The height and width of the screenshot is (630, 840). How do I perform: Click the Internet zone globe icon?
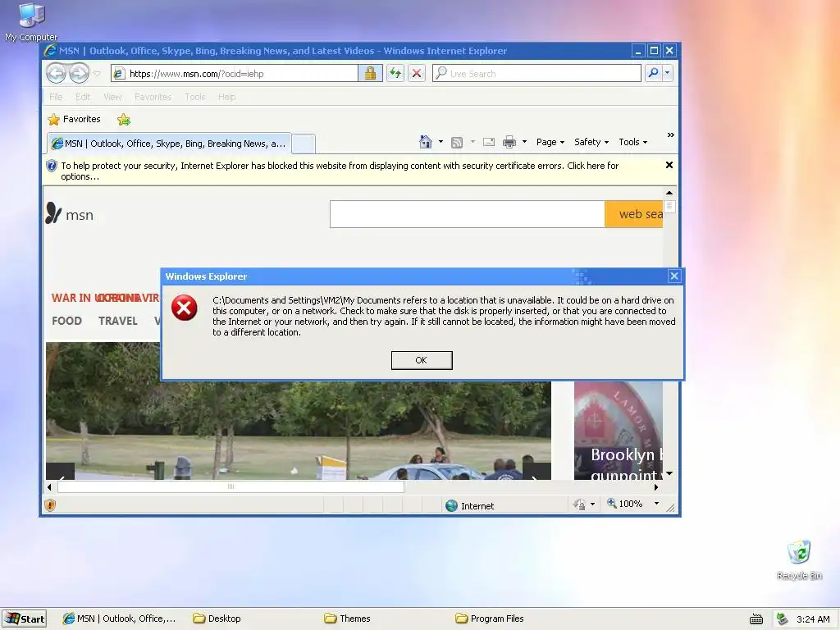[x=452, y=505]
